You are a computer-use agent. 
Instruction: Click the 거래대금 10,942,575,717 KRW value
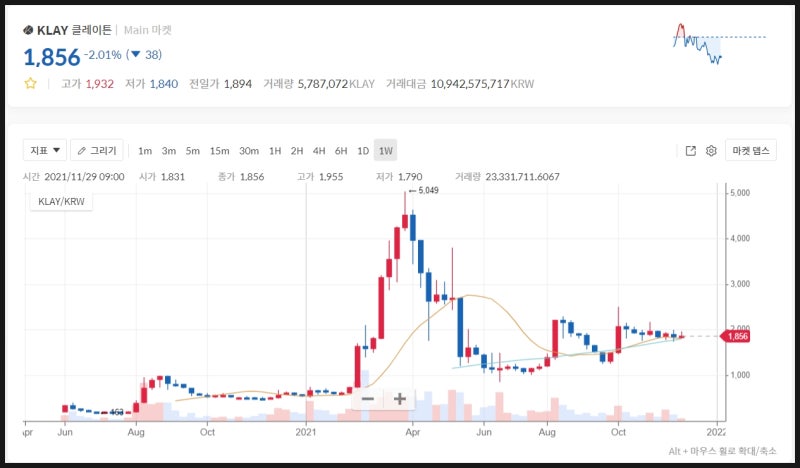(x=460, y=84)
